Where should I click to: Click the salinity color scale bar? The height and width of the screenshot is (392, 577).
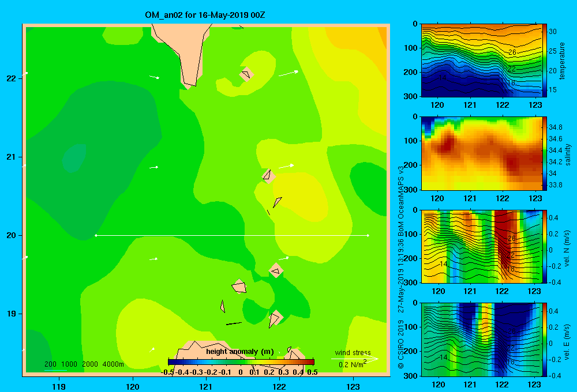(x=544, y=153)
